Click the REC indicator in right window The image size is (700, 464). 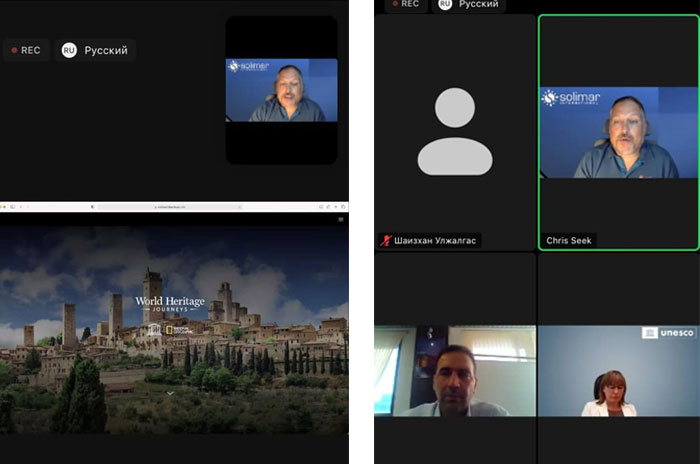click(404, 4)
